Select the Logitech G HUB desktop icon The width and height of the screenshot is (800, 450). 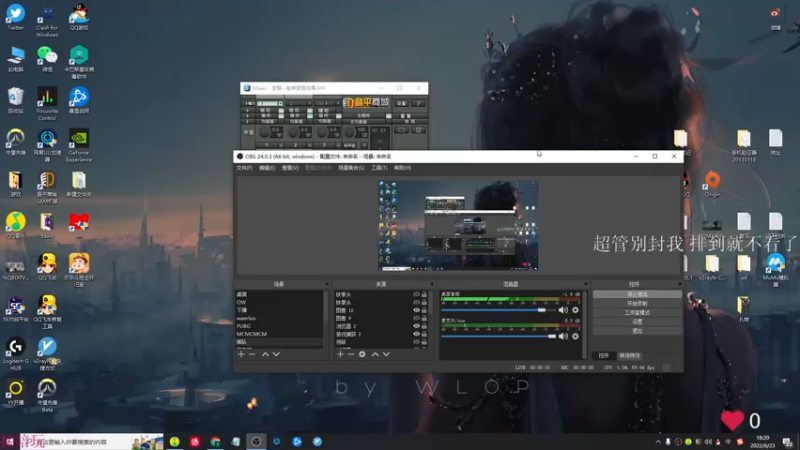click(x=15, y=354)
